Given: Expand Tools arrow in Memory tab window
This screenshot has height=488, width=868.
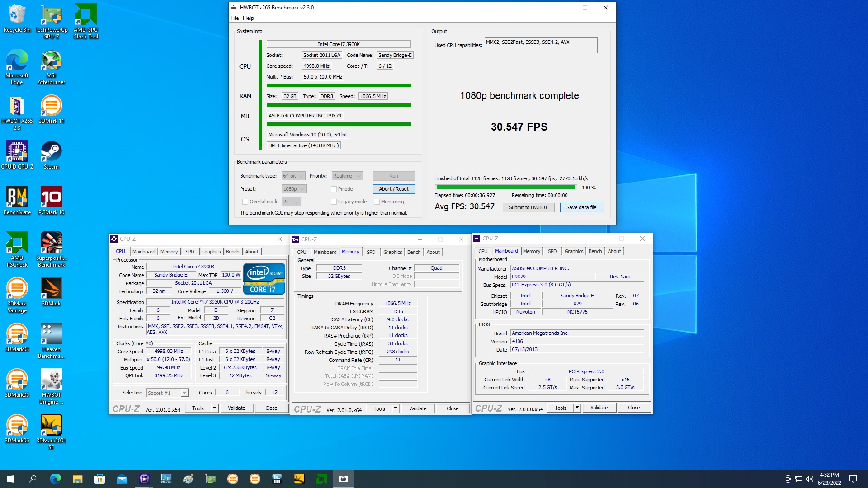Looking at the screenshot, I should tap(396, 408).
